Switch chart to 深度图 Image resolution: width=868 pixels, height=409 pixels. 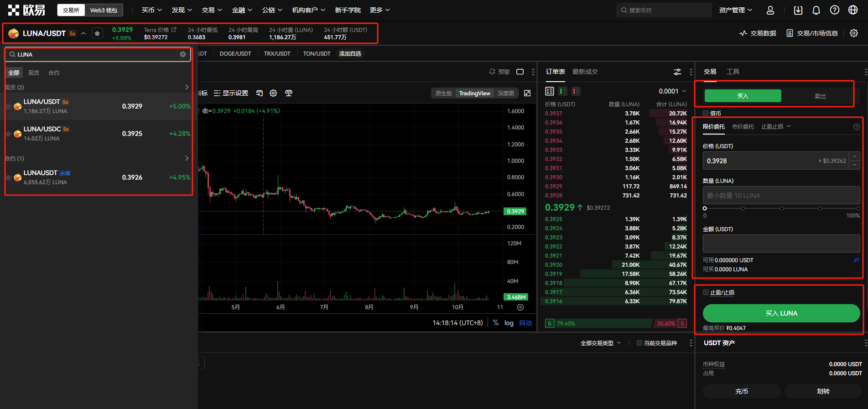point(505,93)
